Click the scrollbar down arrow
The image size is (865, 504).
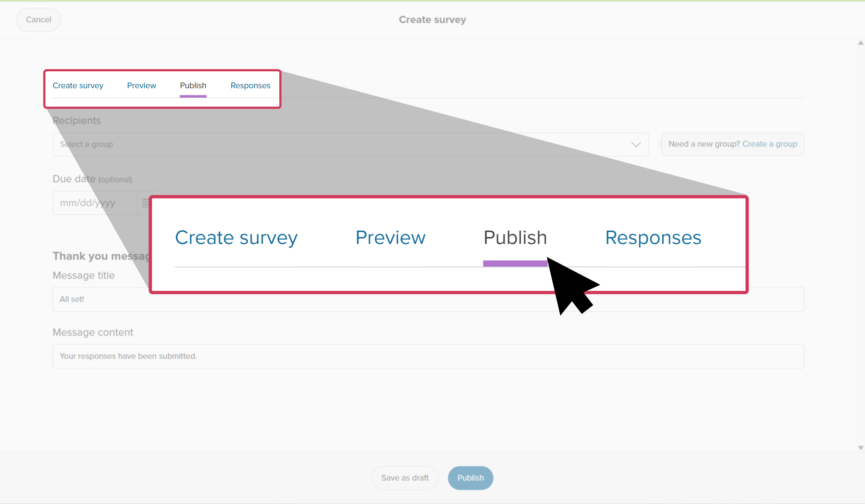click(861, 448)
